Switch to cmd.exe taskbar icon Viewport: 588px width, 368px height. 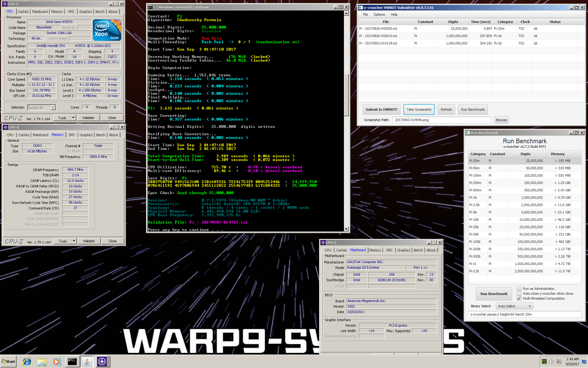point(72,362)
